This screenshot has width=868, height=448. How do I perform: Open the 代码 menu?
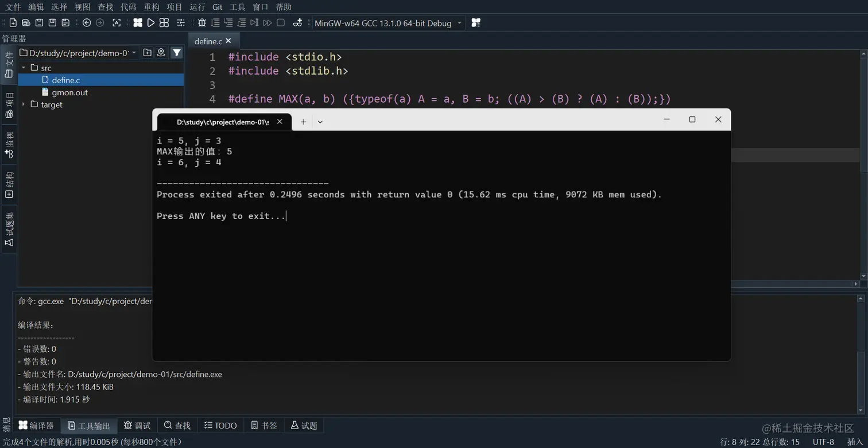tap(129, 7)
